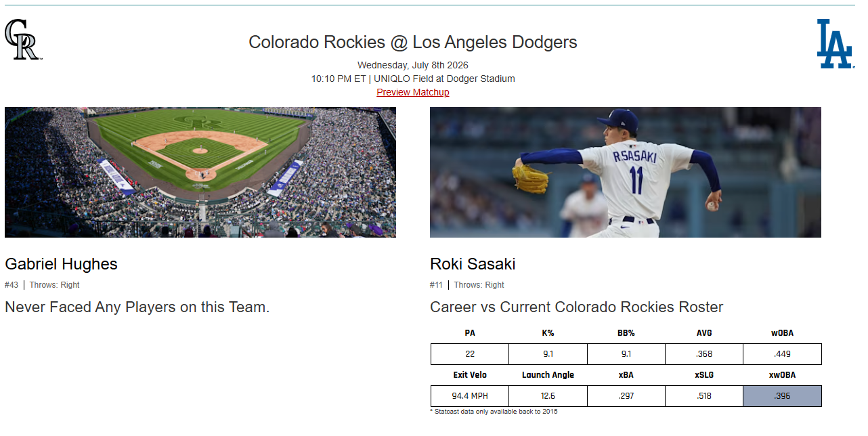Image resolution: width=868 pixels, height=436 pixels.
Task: Select the Gabriel Hughes player name
Action: tap(61, 264)
